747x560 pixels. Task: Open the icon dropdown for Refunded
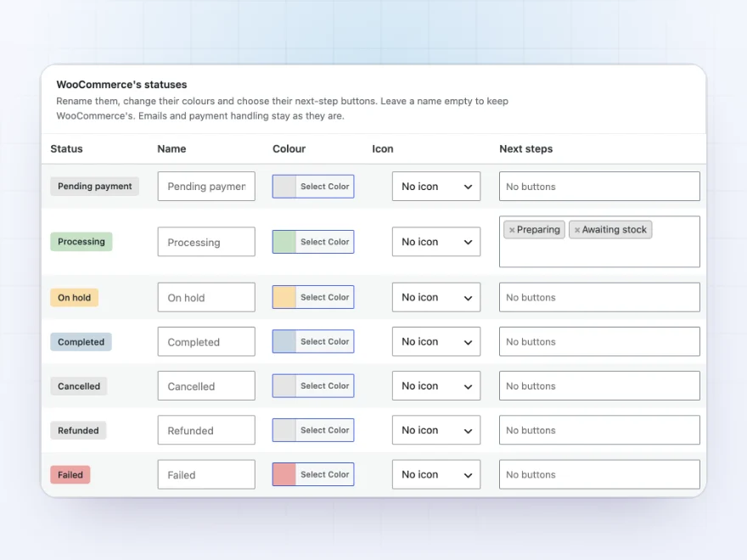[x=436, y=430]
